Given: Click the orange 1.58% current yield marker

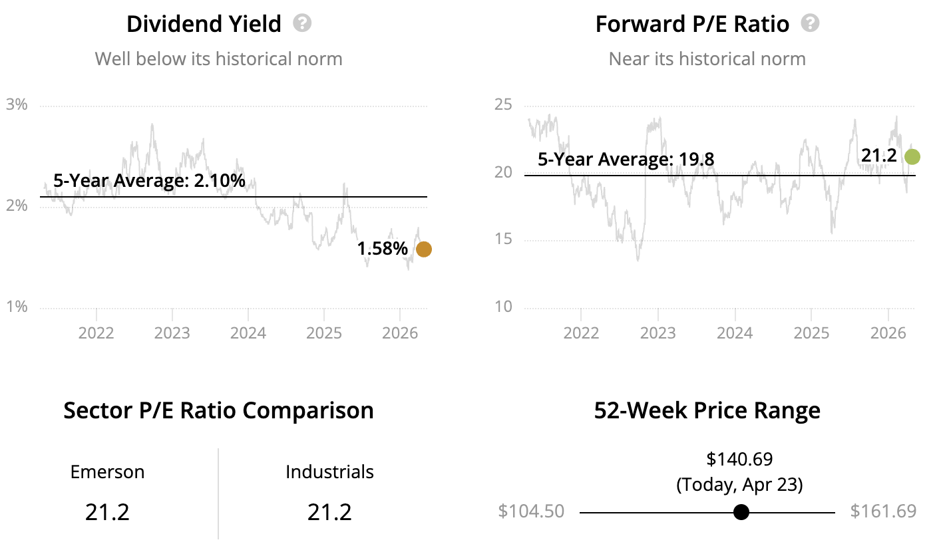Looking at the screenshot, I should coord(423,249).
